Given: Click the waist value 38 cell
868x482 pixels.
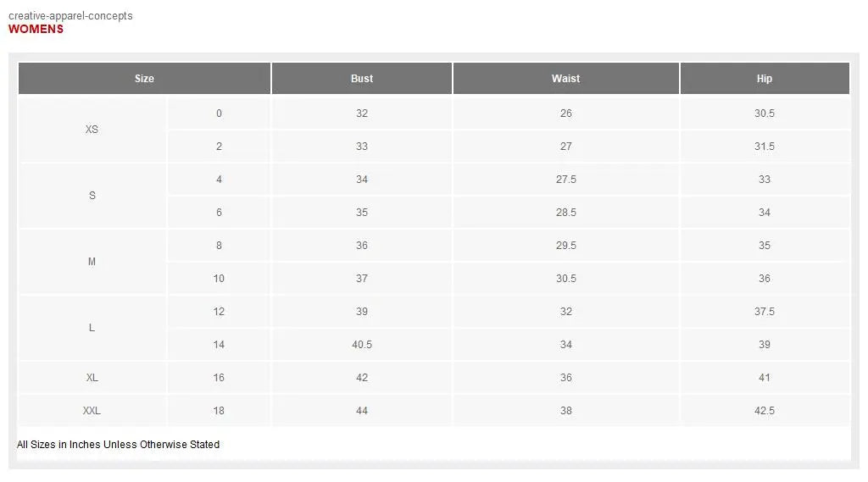Looking at the screenshot, I should point(565,411).
